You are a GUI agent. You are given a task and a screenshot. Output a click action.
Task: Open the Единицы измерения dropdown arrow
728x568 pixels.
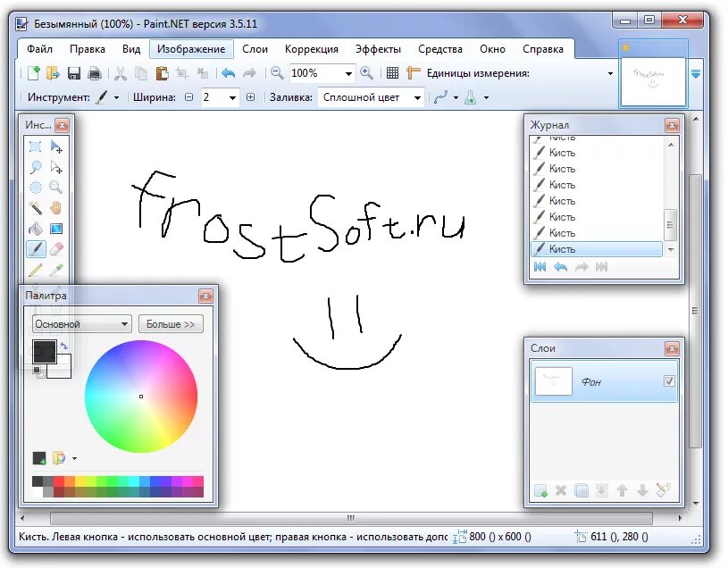click(x=610, y=73)
